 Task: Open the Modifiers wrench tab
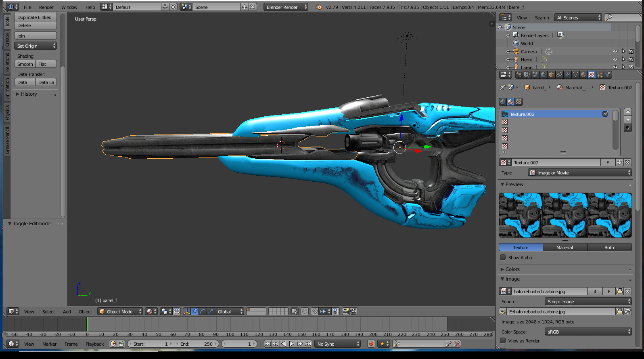pyautogui.click(x=567, y=75)
